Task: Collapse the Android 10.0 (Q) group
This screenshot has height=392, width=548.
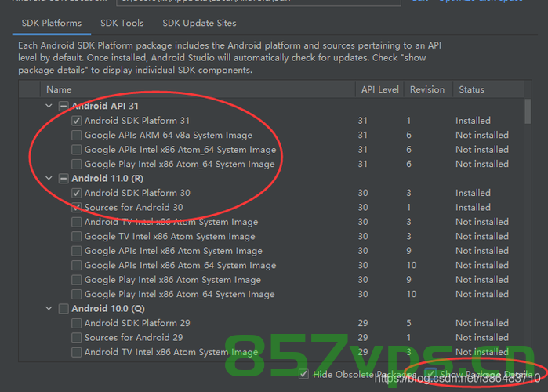Action: 49,308
